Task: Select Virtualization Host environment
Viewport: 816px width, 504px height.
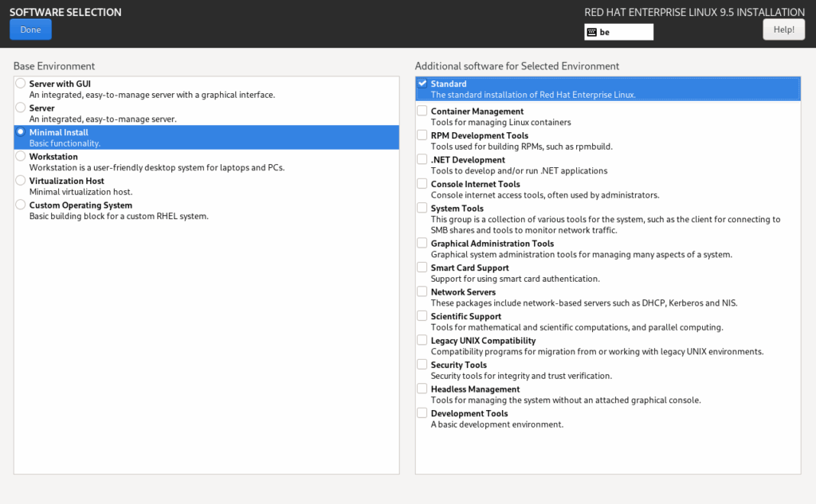Action: coord(21,181)
